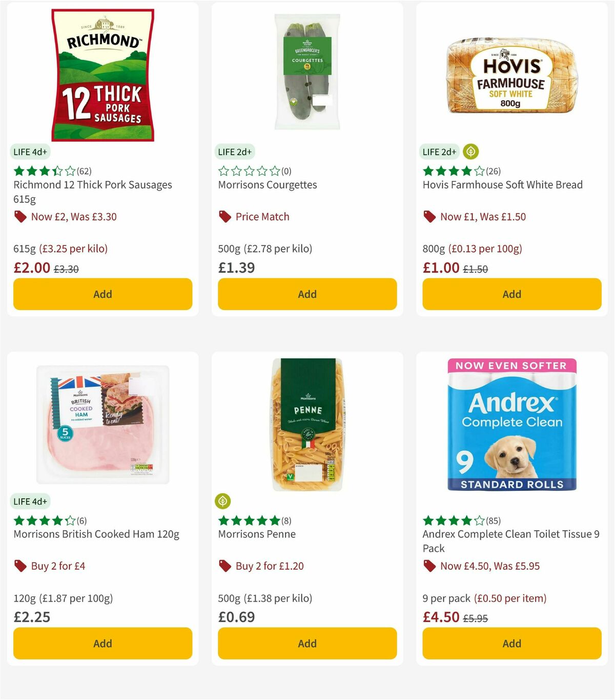The height and width of the screenshot is (700, 615).
Task: Click the organic leaf icon above Morrisons Penne rating
Action: pyautogui.click(x=223, y=501)
